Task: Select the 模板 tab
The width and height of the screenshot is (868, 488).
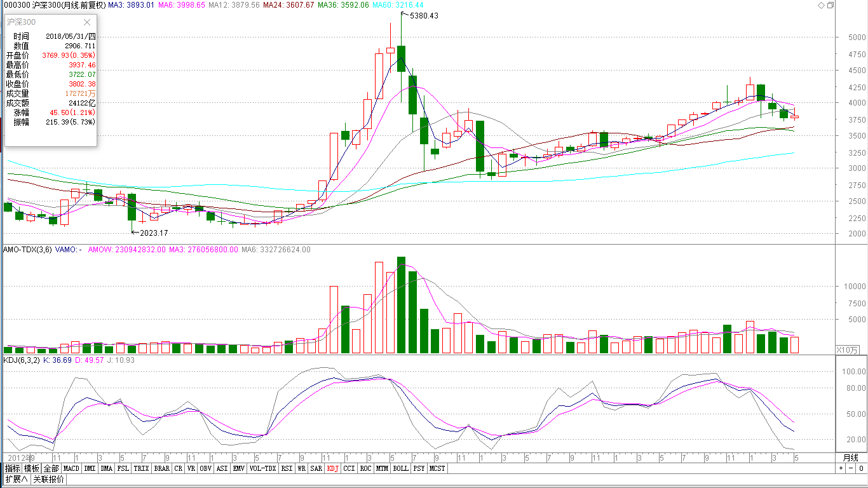Action: coord(32,468)
